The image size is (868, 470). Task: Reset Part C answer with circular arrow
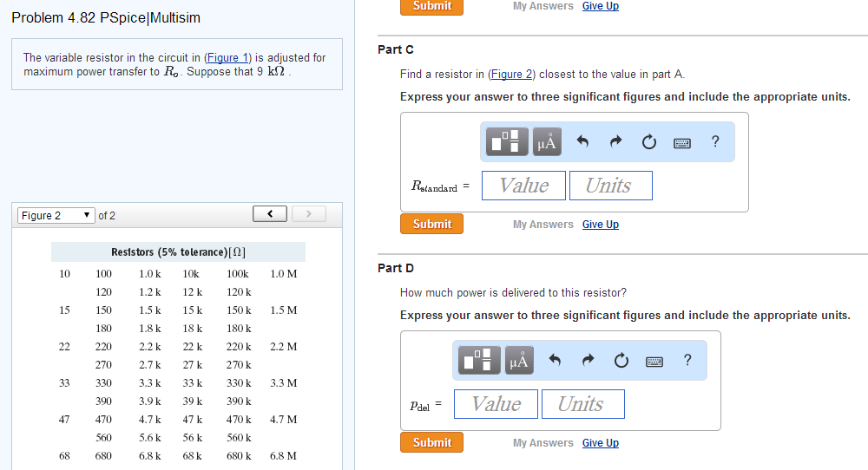coord(648,142)
